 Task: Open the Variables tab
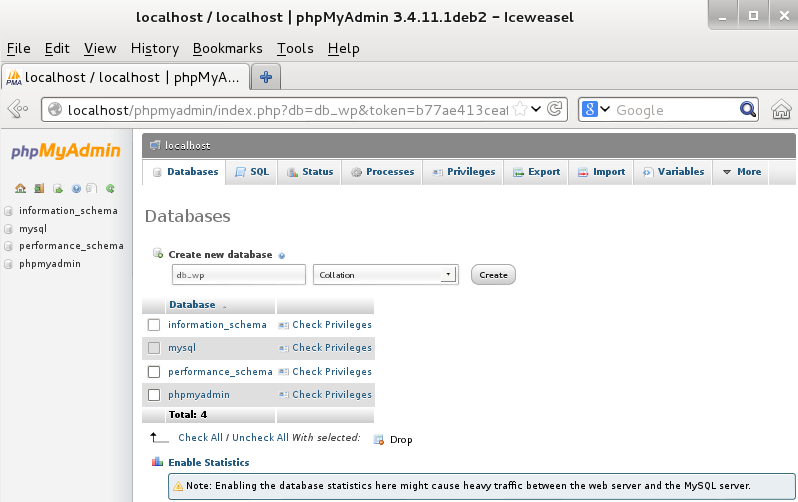click(673, 172)
